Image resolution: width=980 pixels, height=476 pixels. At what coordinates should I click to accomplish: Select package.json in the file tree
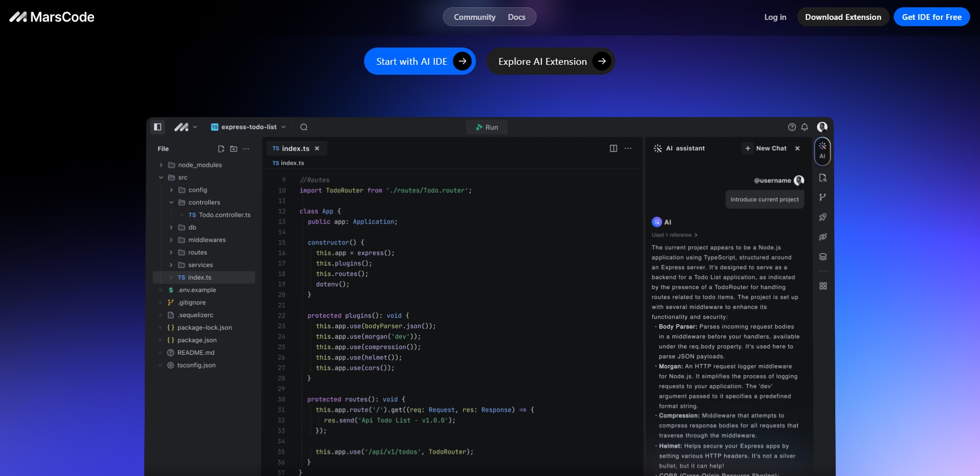point(197,340)
